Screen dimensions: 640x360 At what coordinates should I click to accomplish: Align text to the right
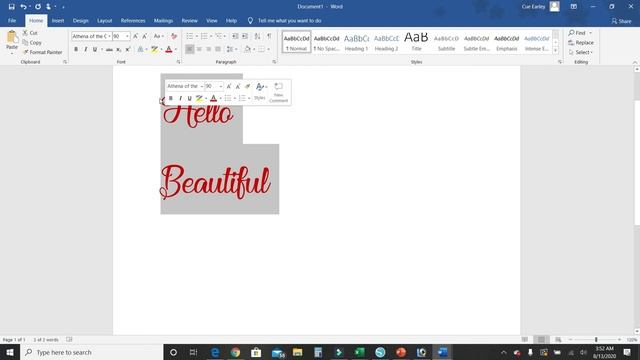(209, 49)
